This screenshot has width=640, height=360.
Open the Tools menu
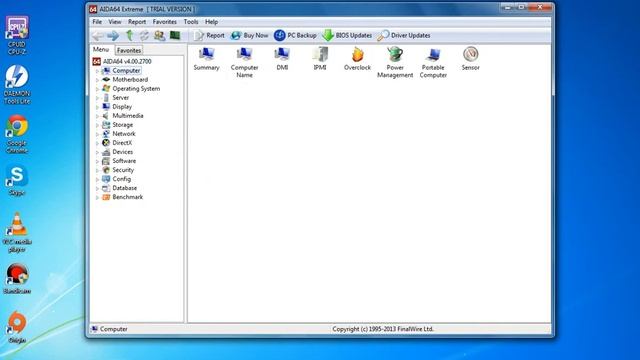click(191, 22)
